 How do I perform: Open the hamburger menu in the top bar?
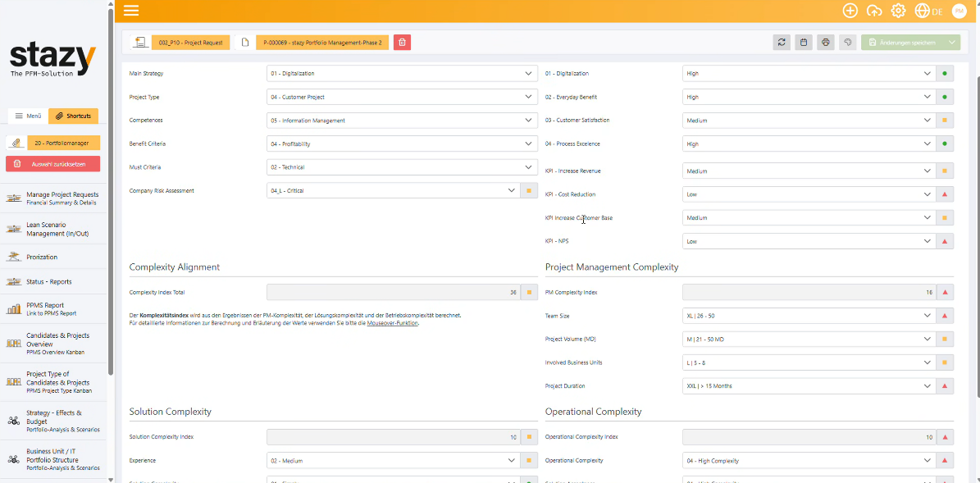131,10
